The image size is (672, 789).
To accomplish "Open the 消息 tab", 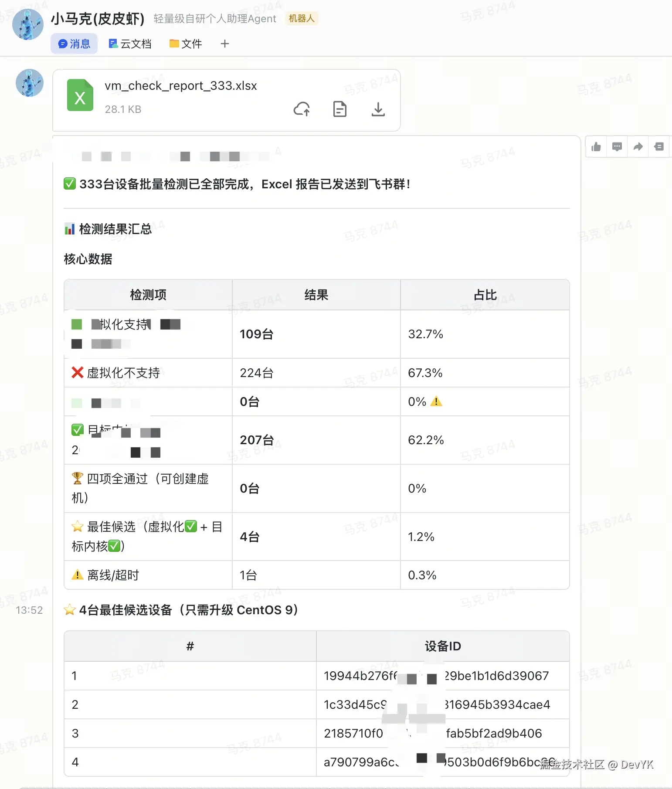I will [74, 44].
